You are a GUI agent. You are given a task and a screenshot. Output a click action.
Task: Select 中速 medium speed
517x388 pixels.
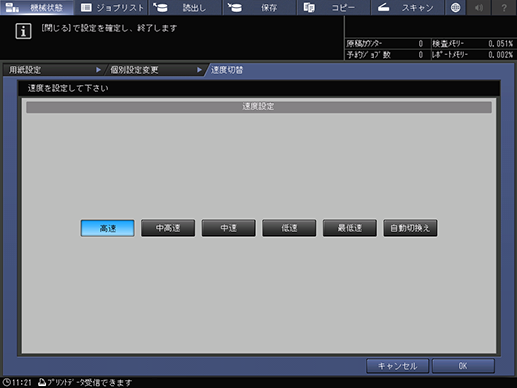229,228
